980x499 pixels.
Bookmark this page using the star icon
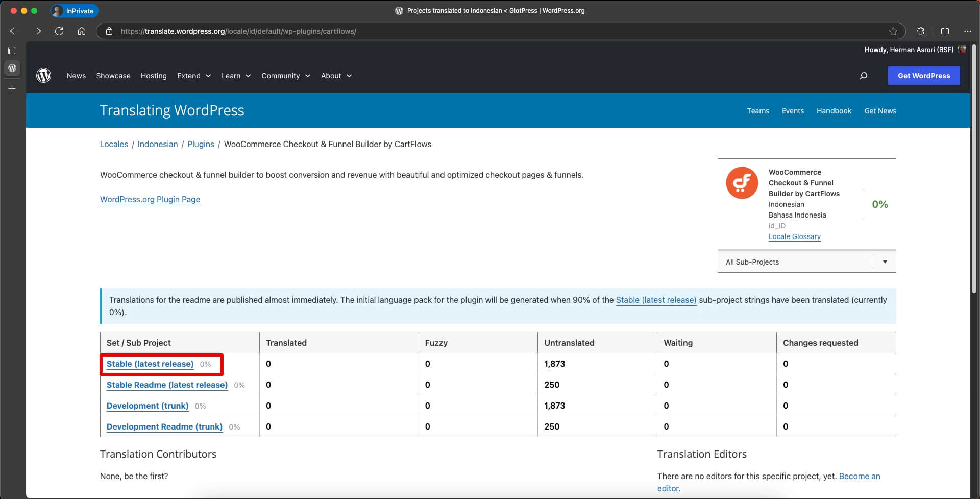(x=893, y=31)
